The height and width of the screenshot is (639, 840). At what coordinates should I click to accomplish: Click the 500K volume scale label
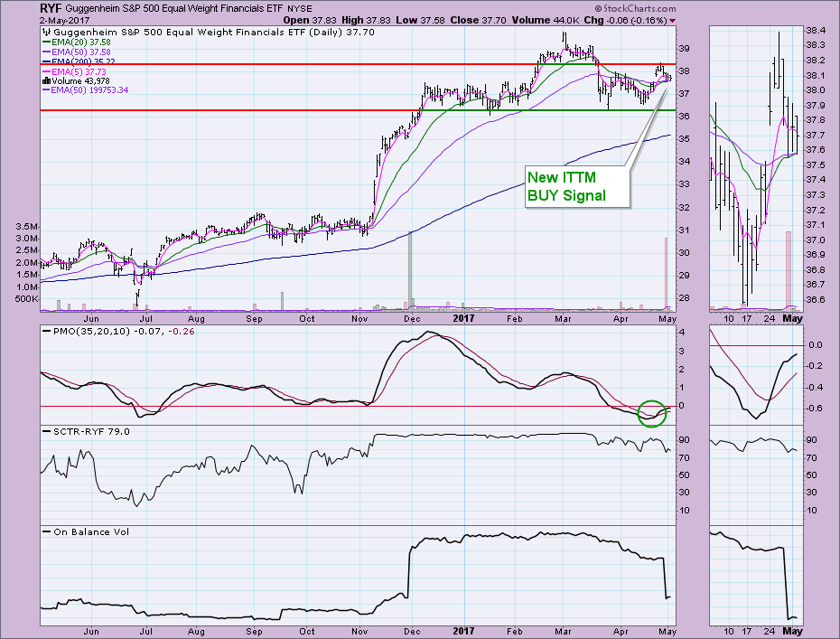coord(27,298)
